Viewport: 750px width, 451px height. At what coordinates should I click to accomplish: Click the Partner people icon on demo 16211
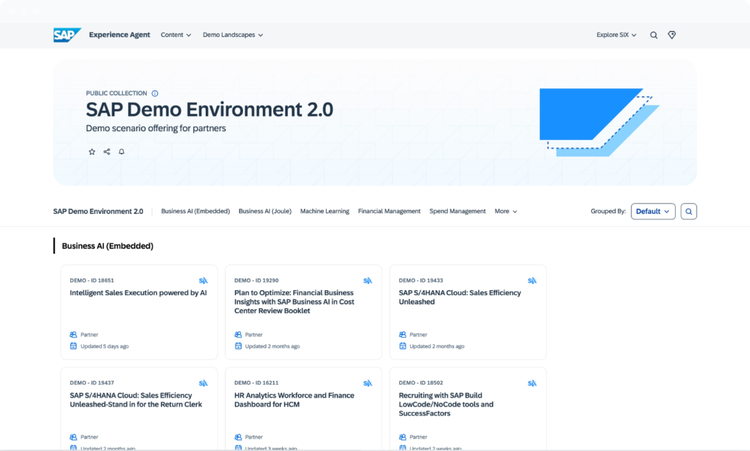[x=238, y=437]
